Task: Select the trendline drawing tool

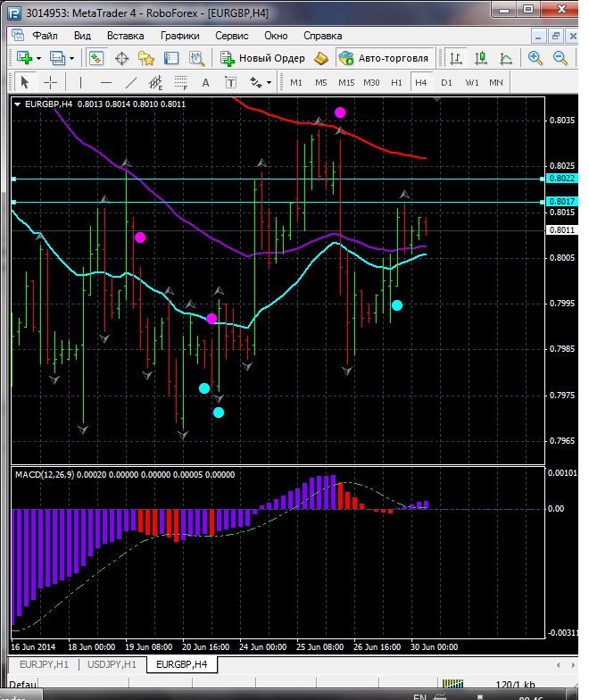Action: coord(131,82)
